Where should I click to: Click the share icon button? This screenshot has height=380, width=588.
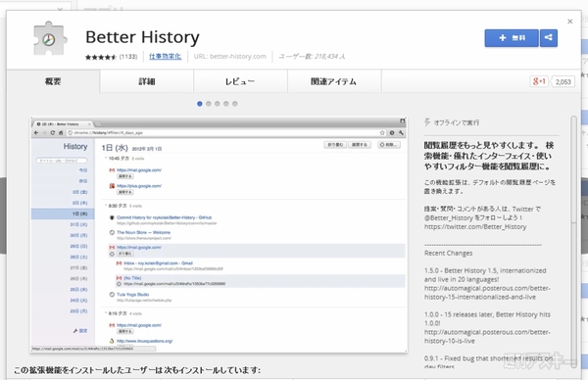(549, 38)
